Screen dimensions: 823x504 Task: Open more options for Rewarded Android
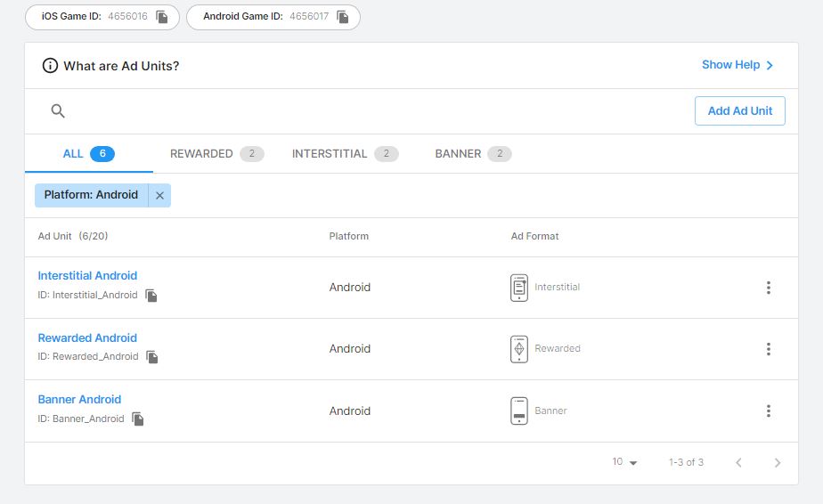pos(768,349)
